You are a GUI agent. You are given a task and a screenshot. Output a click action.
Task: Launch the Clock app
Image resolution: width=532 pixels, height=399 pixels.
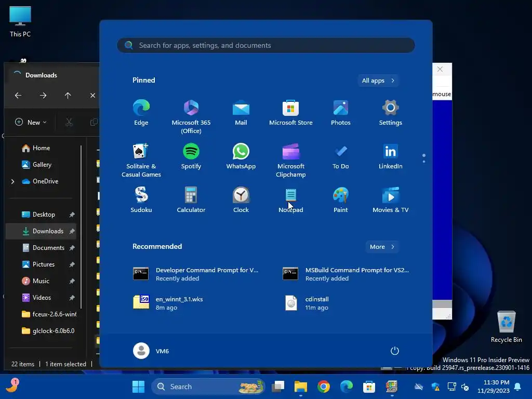point(241,200)
